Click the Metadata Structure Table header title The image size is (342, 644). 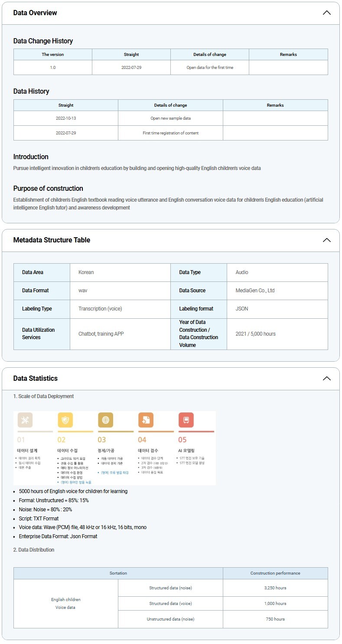pos(52,240)
